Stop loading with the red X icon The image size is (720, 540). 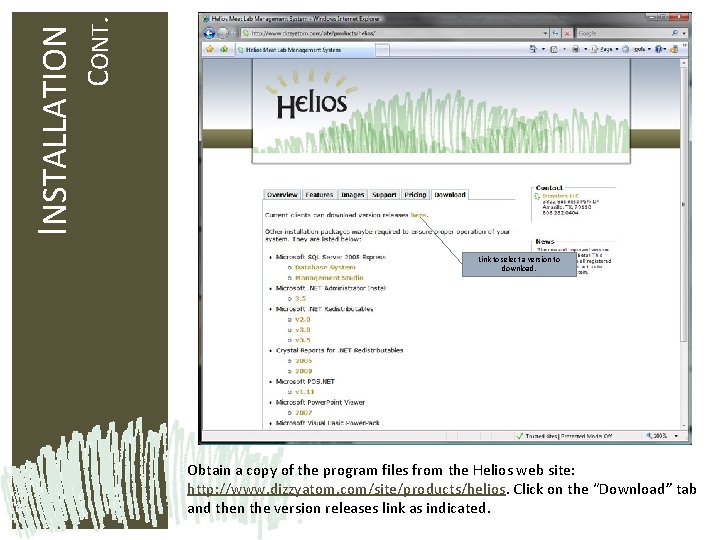[x=568, y=33]
